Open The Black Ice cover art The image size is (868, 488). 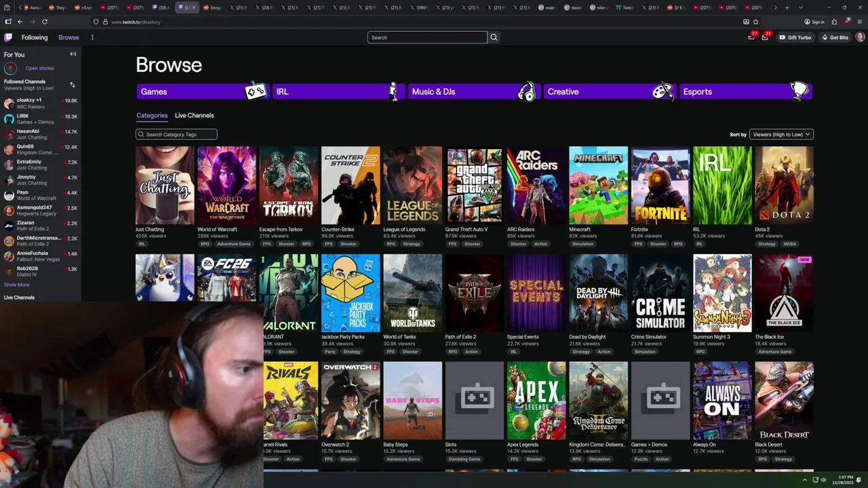tap(784, 293)
